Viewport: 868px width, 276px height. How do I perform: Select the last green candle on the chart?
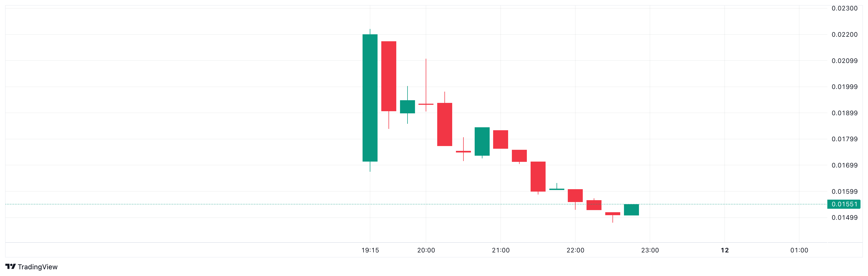(x=631, y=210)
